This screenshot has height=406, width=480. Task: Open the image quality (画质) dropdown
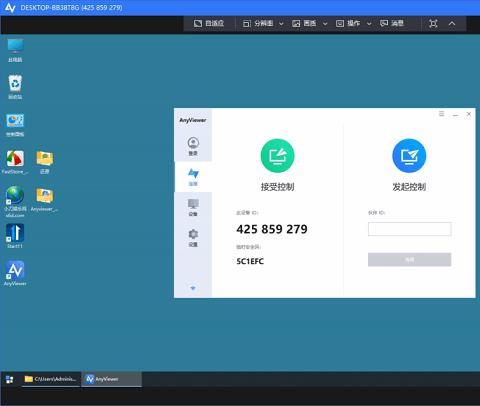click(310, 23)
